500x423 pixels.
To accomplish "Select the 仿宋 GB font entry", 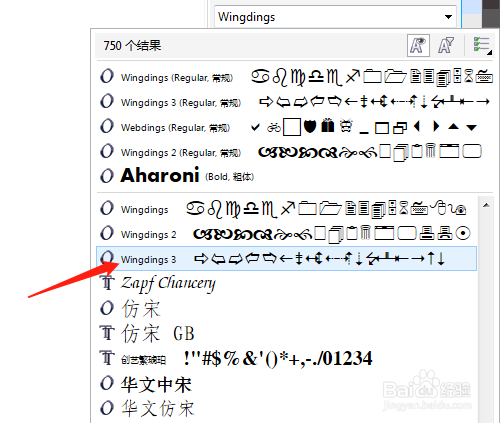I will pyautogui.click(x=287, y=334).
